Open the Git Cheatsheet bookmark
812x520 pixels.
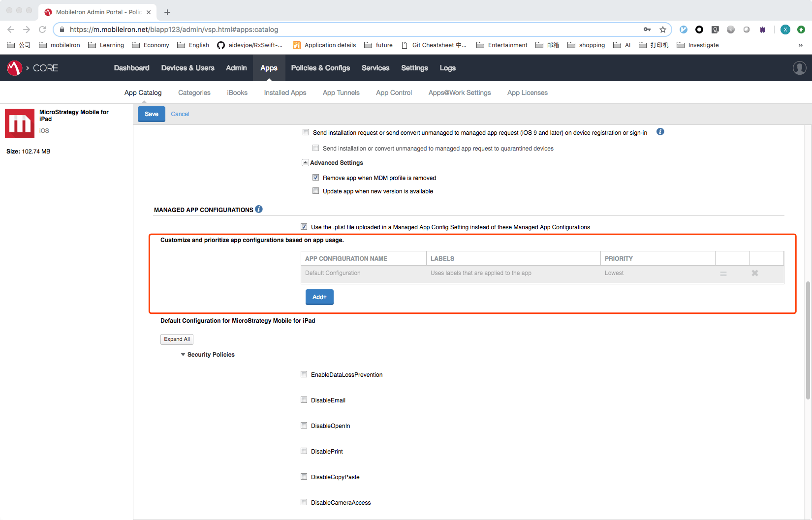[434, 45]
